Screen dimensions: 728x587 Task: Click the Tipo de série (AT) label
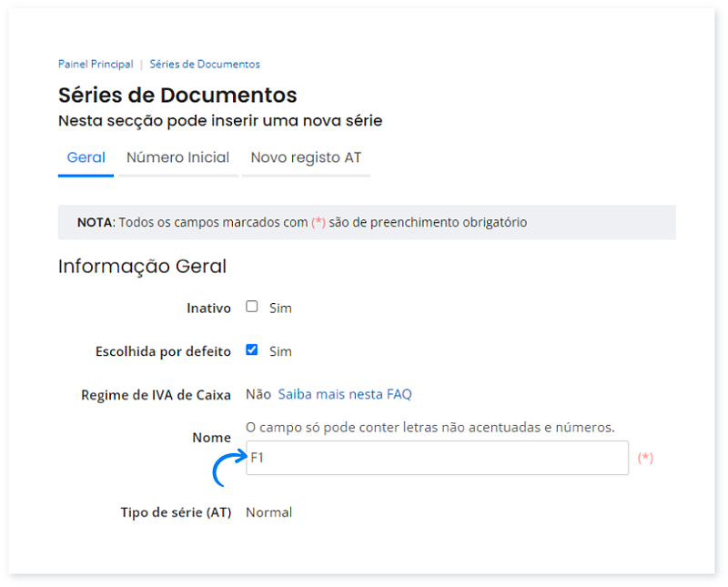click(x=176, y=512)
